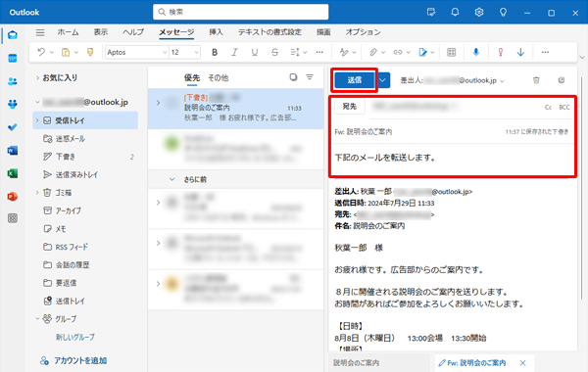
Task: Click the Styles icon in ribbon
Action: (344, 52)
